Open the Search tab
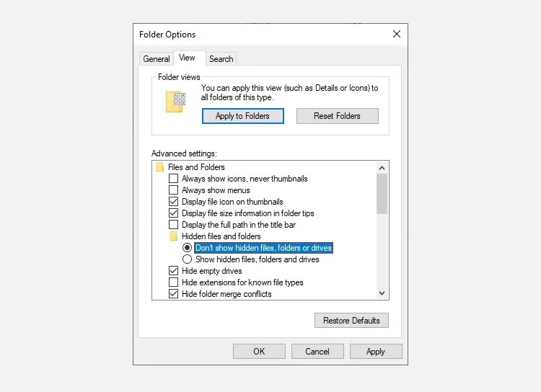 (x=221, y=59)
